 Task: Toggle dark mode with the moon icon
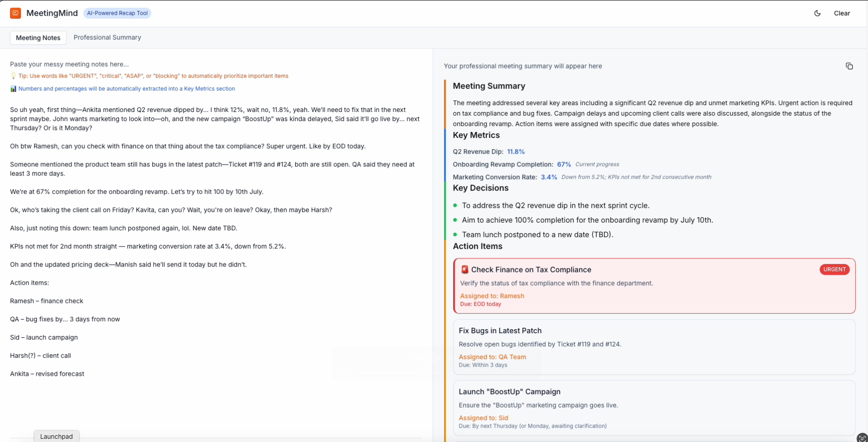[x=817, y=13]
